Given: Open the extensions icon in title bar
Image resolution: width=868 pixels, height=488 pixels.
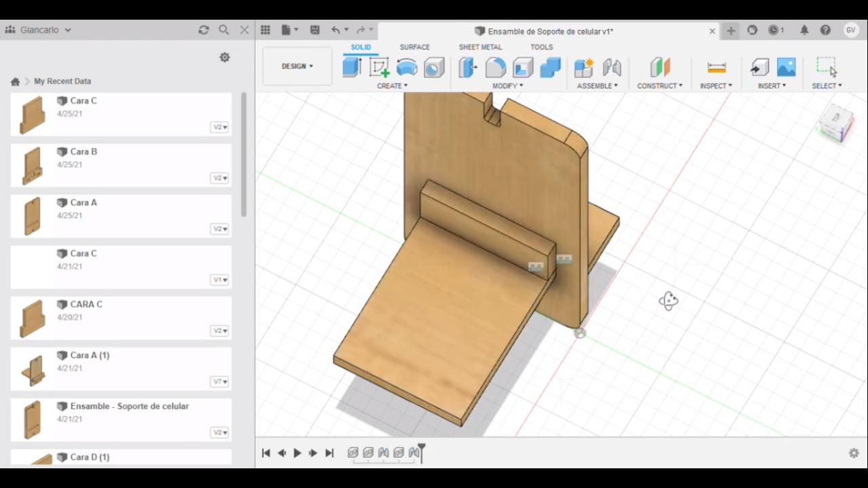Looking at the screenshot, I should (752, 30).
